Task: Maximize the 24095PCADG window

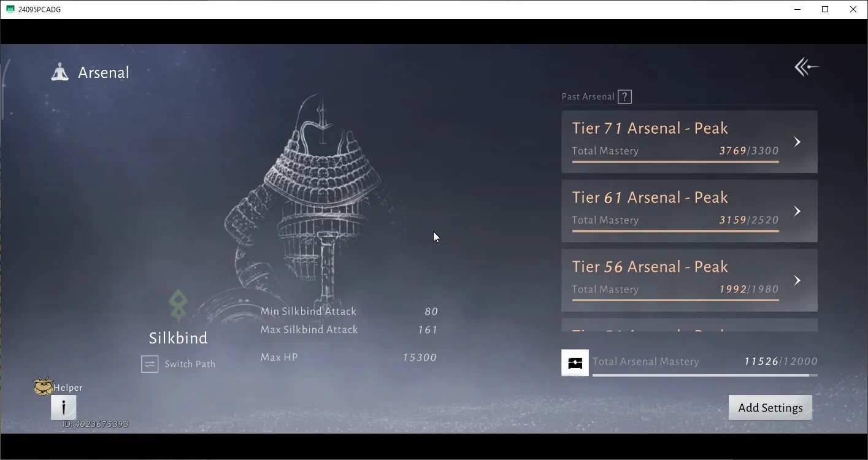Action: point(825,9)
